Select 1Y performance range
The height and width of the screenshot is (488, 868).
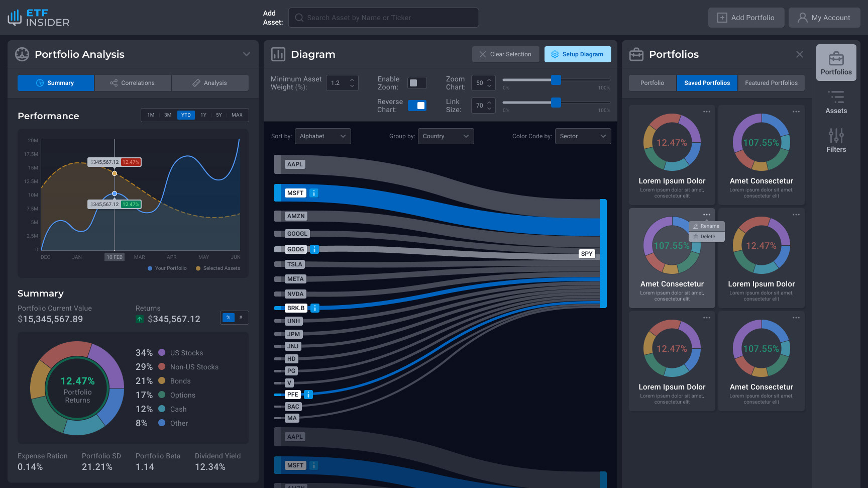click(203, 115)
